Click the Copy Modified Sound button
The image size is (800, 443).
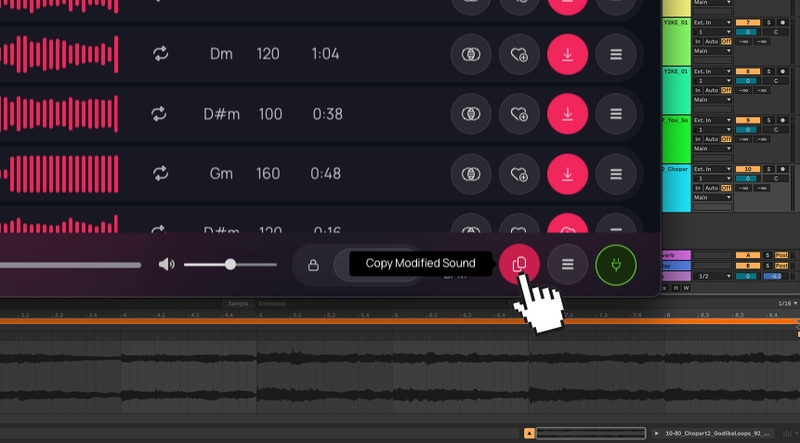click(519, 264)
